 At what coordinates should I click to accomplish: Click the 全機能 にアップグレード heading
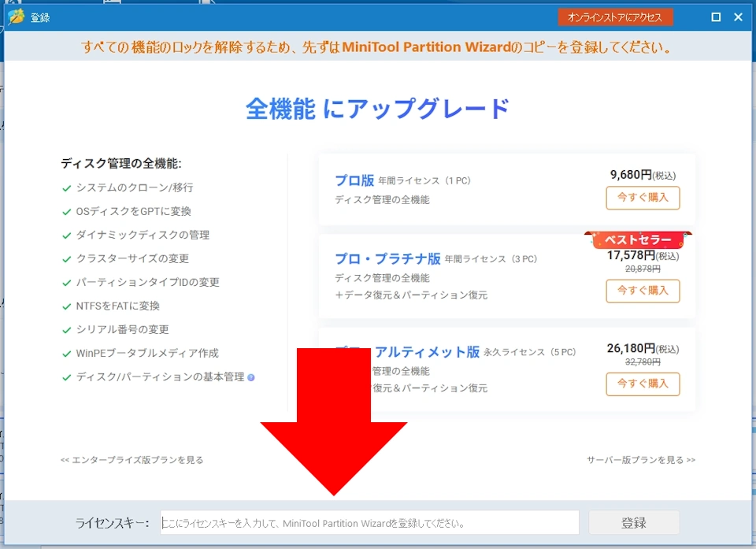(x=377, y=109)
